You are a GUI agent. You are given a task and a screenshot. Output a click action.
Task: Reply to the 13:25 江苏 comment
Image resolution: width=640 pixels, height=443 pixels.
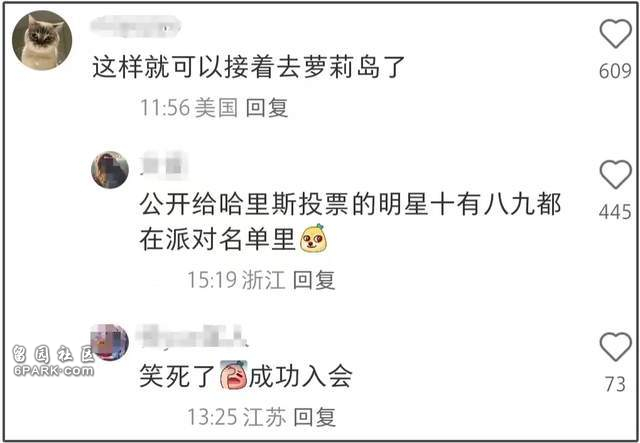314,417
